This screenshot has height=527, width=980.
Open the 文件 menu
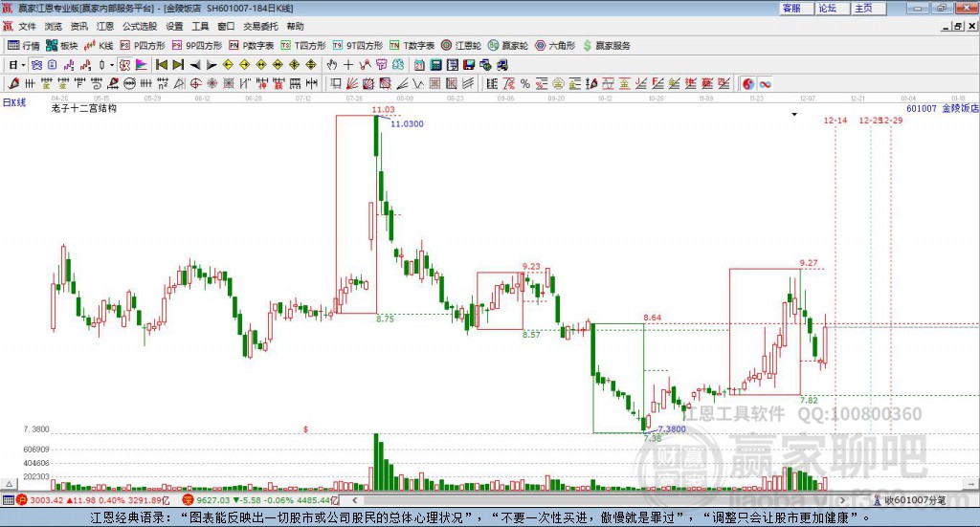28,26
